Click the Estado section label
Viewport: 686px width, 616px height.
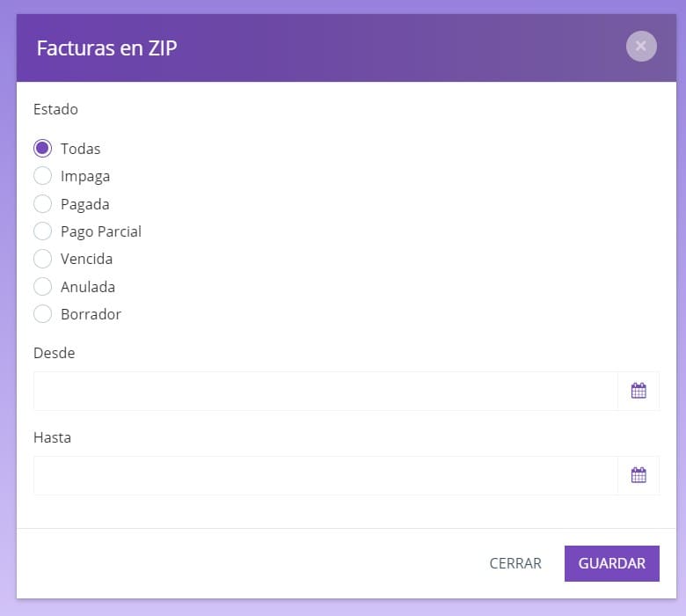pos(55,109)
